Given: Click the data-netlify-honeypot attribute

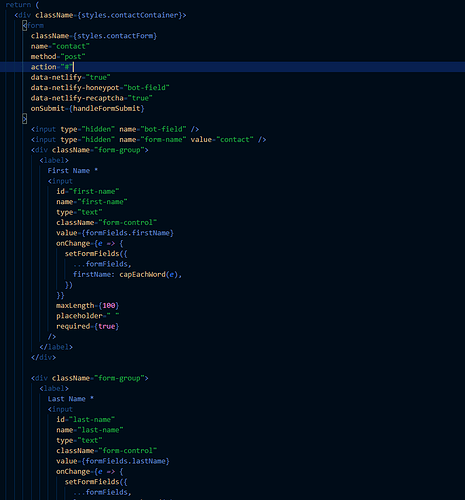Looking at the screenshot, I should click(100, 87).
